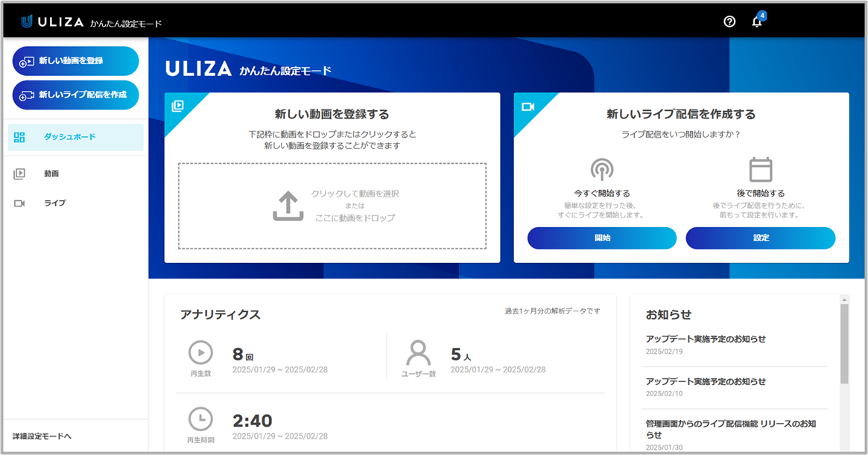
Task: Click the アナリティクス heading
Action: 221,314
